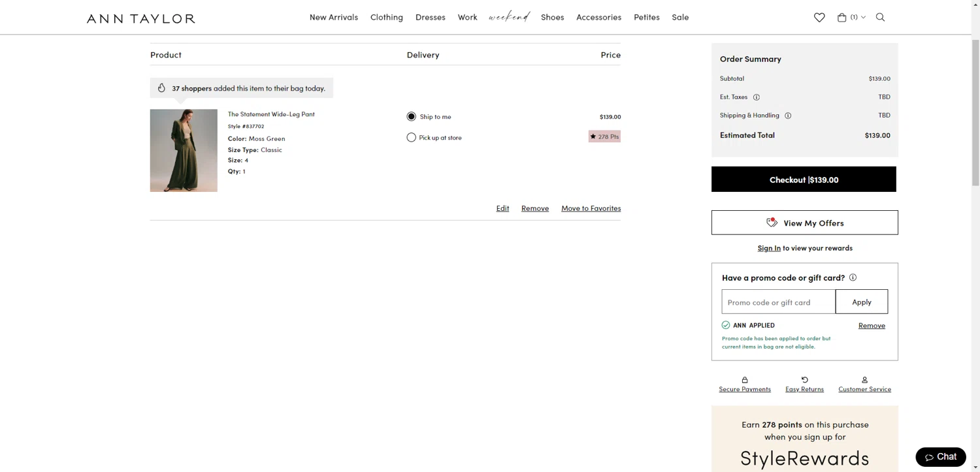Click the flame icon beside 37 shoppers
Image resolution: width=980 pixels, height=472 pixels.
(x=161, y=88)
